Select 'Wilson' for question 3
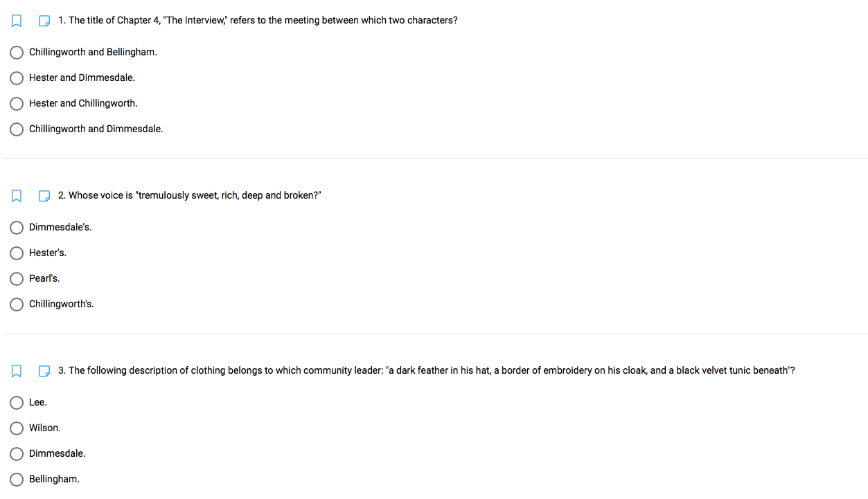Screen dimensions: 868x499 [16, 428]
